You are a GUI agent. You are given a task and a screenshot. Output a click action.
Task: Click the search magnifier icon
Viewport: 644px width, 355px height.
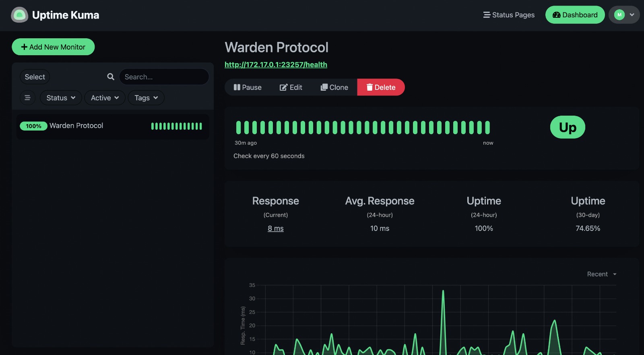click(111, 77)
